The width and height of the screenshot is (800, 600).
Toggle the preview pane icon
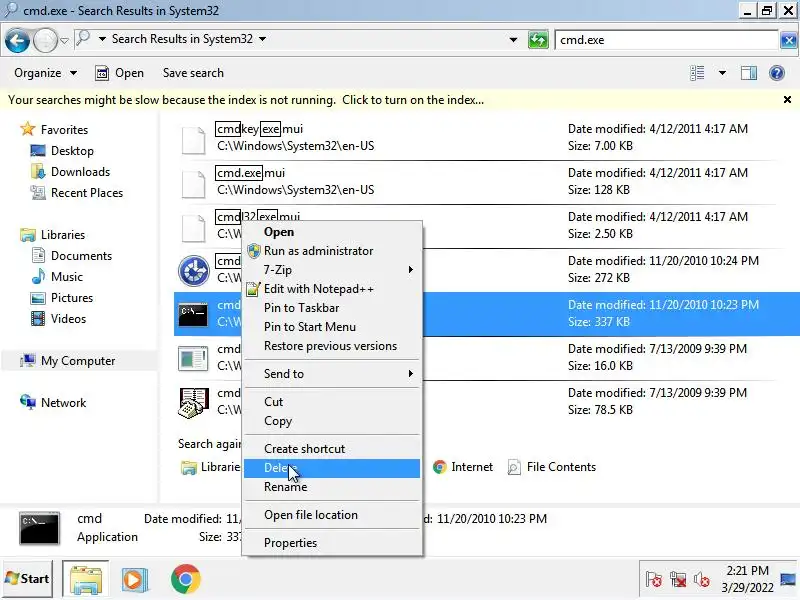748,73
